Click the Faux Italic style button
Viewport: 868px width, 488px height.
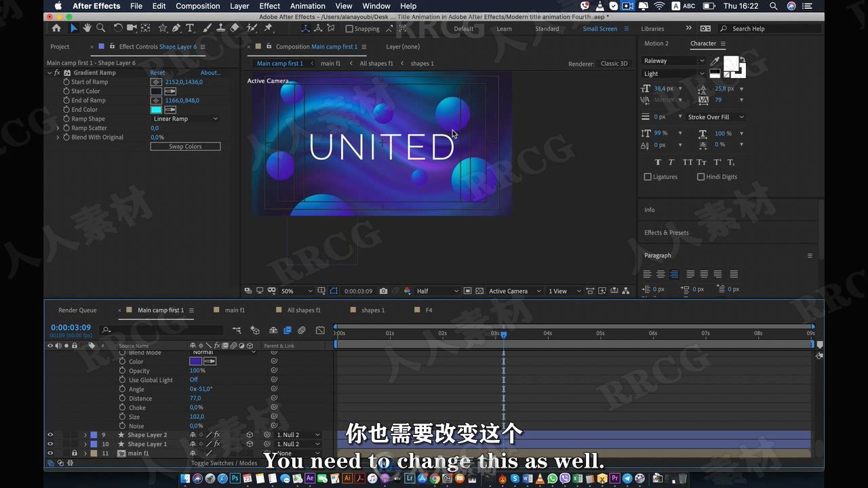point(671,162)
